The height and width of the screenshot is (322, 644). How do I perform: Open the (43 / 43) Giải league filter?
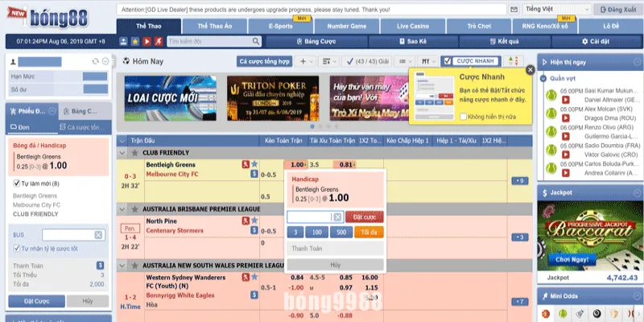(367, 61)
